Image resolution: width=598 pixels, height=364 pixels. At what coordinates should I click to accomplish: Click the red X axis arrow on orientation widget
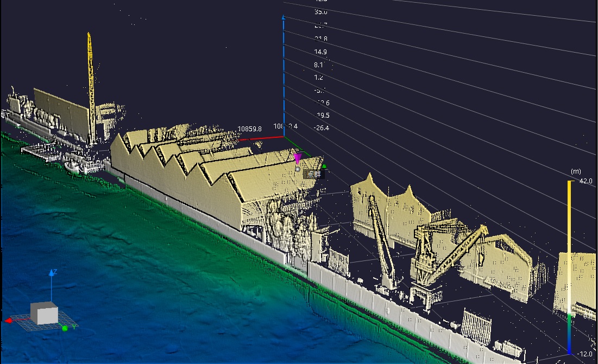9,321
